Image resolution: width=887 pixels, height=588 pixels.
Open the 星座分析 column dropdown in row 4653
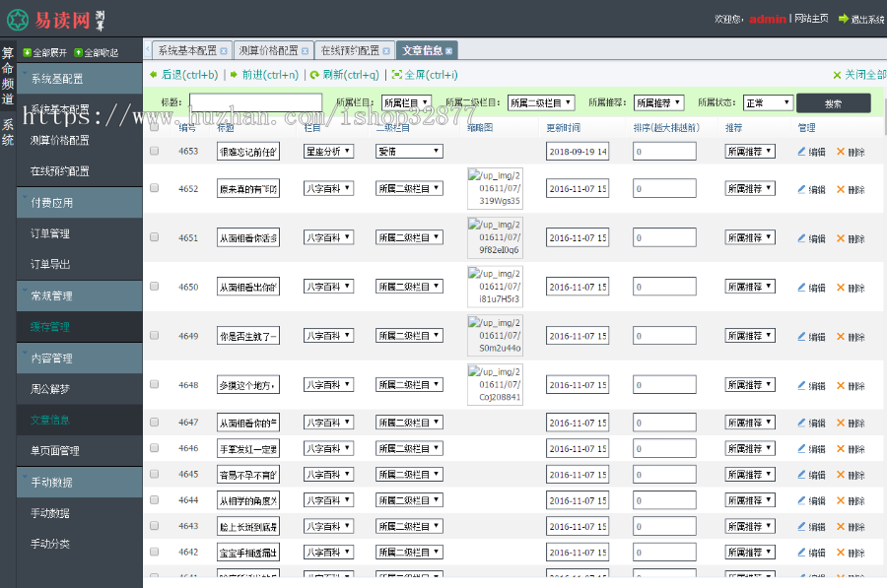(x=328, y=151)
